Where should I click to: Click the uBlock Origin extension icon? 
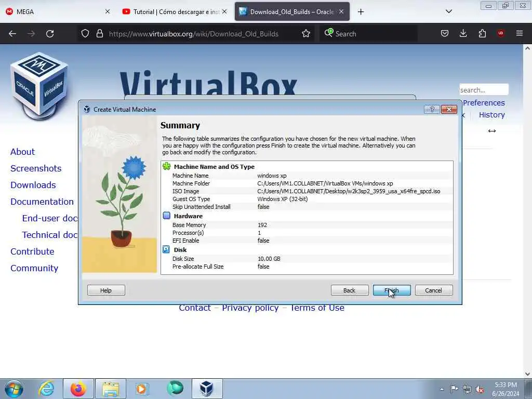point(501,33)
